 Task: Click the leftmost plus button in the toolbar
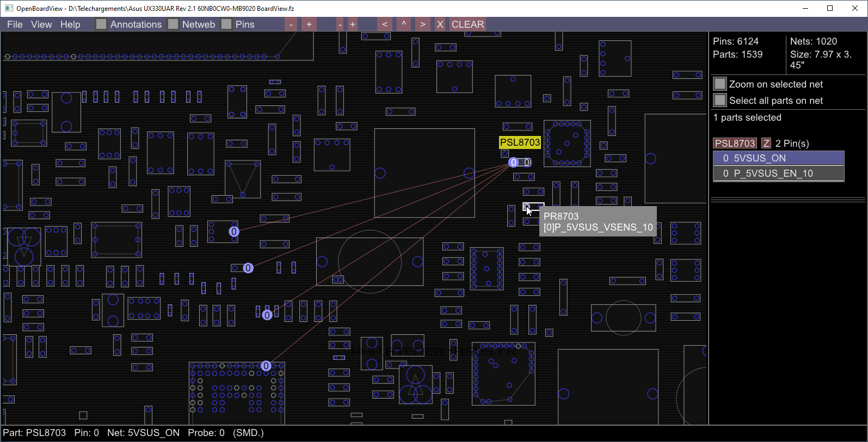click(309, 24)
